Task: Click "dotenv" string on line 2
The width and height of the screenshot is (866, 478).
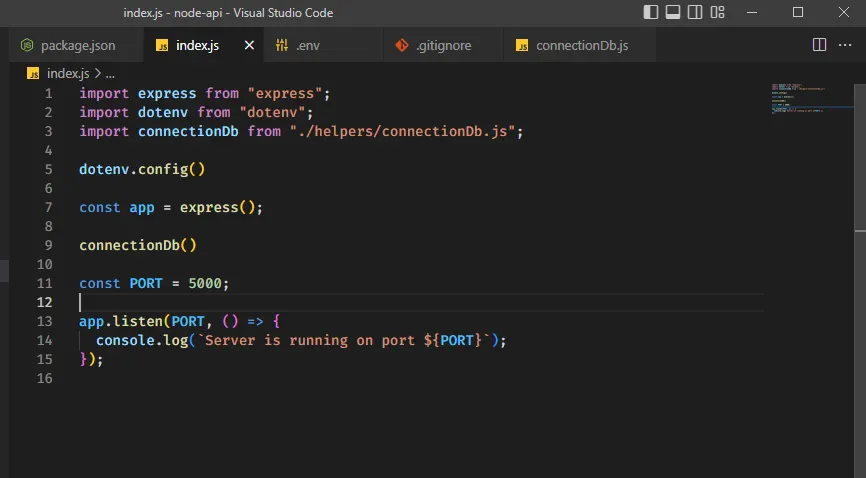Action: pyautogui.click(x=272, y=112)
